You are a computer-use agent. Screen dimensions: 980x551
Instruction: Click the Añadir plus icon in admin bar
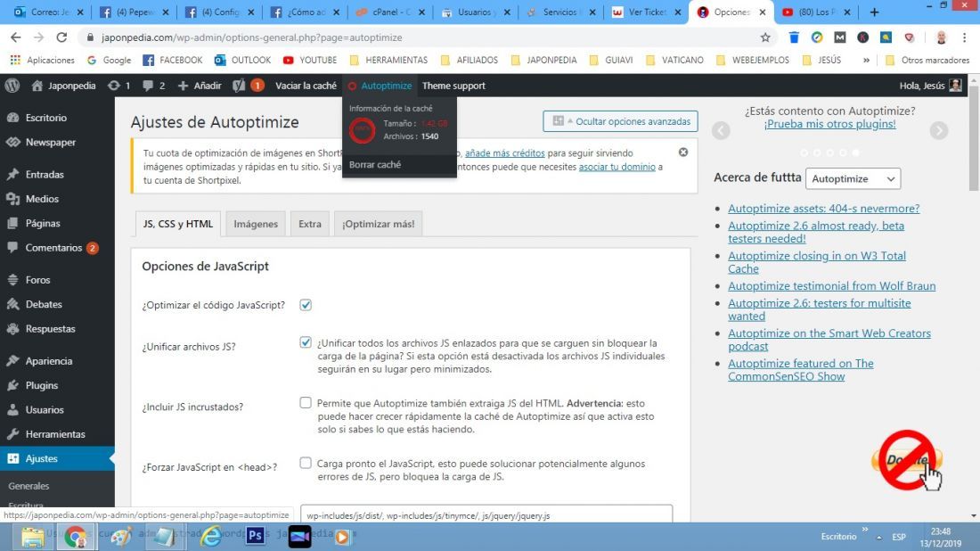pos(183,86)
